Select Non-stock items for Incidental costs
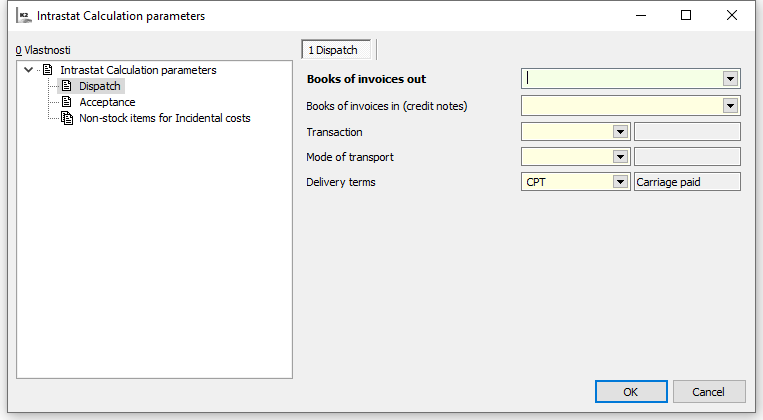Screen dimensions: 763x420 165,118
